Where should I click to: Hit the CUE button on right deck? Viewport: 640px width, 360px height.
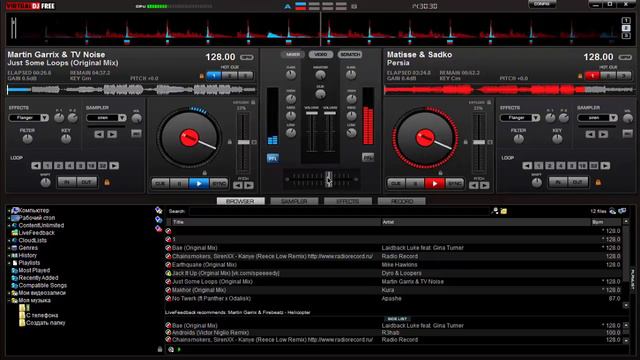coord(396,184)
